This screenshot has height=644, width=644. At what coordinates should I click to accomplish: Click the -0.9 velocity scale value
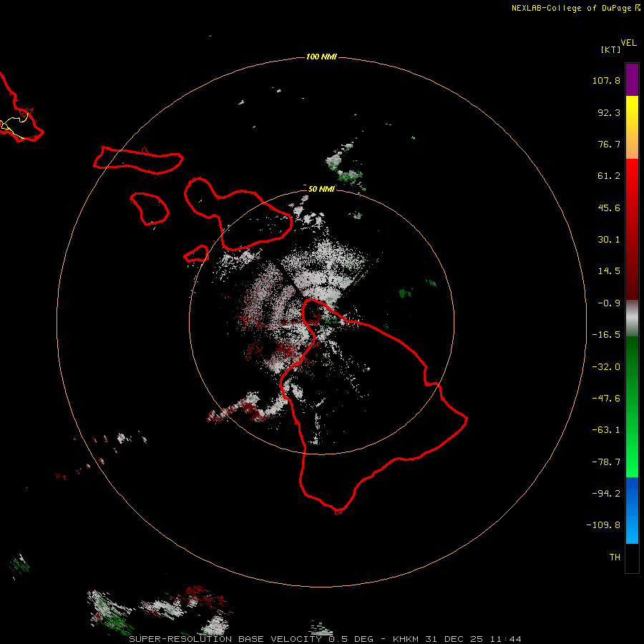tap(609, 303)
